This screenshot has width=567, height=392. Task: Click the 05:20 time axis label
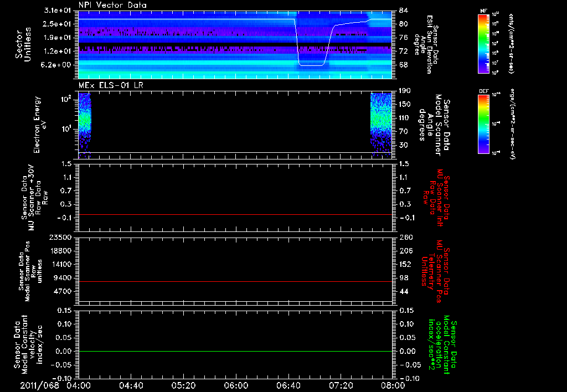tap(183, 385)
